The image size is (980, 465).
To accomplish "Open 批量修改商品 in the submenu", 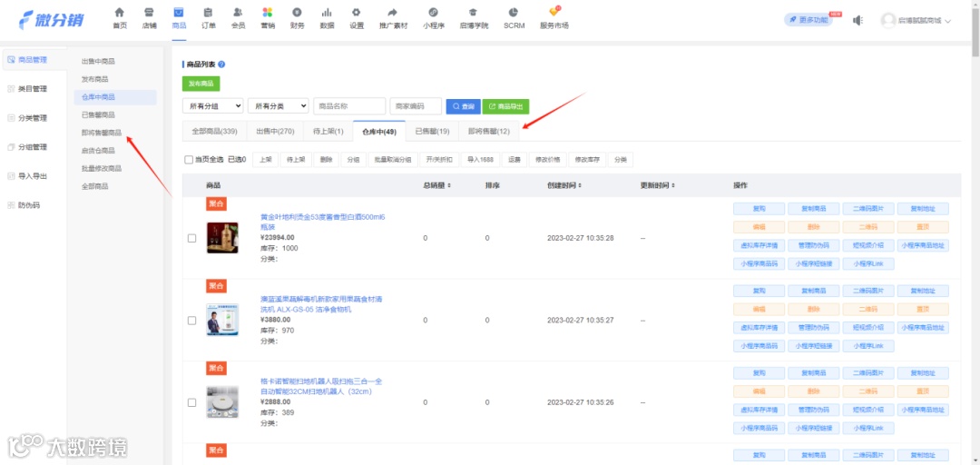I will [102, 168].
